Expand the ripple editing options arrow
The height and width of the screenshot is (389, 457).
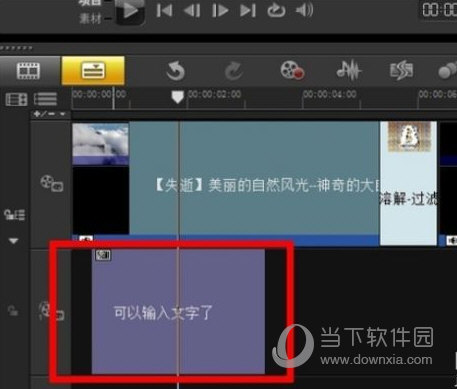(13, 241)
